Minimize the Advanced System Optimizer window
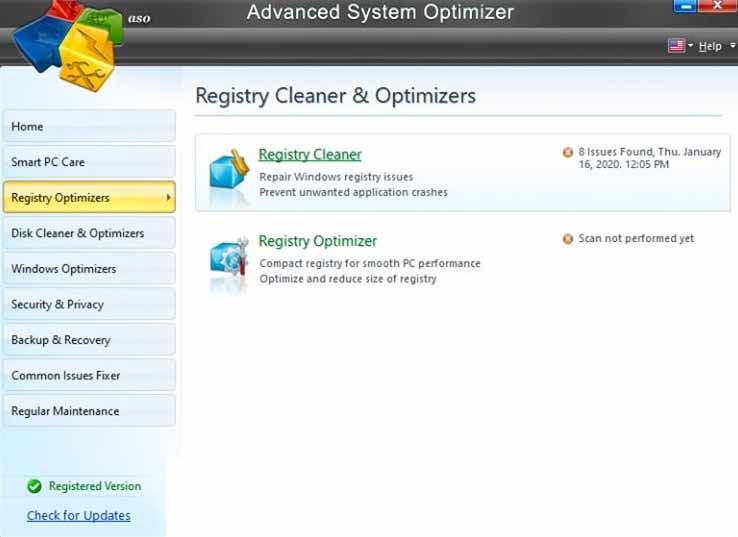Screen dimensions: 738x537 coord(685,6)
